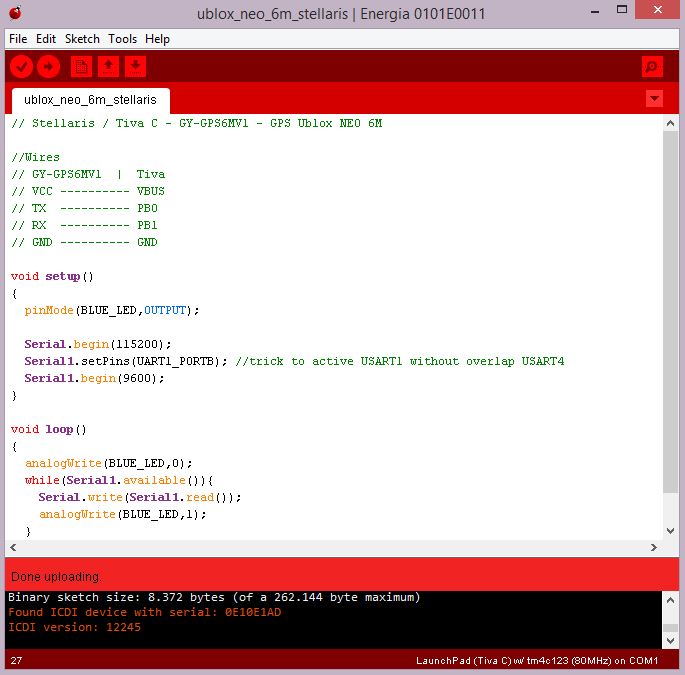
Task: Click the "//Wires" comment line
Action: click(35, 157)
